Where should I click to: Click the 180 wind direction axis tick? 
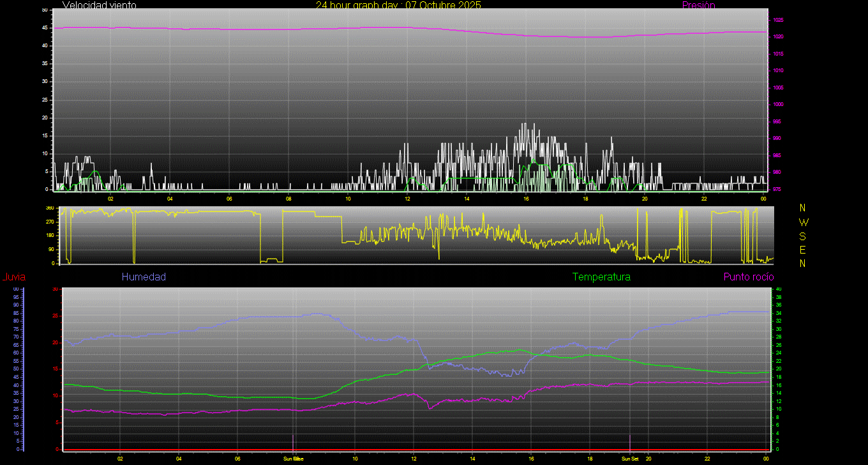coord(50,236)
